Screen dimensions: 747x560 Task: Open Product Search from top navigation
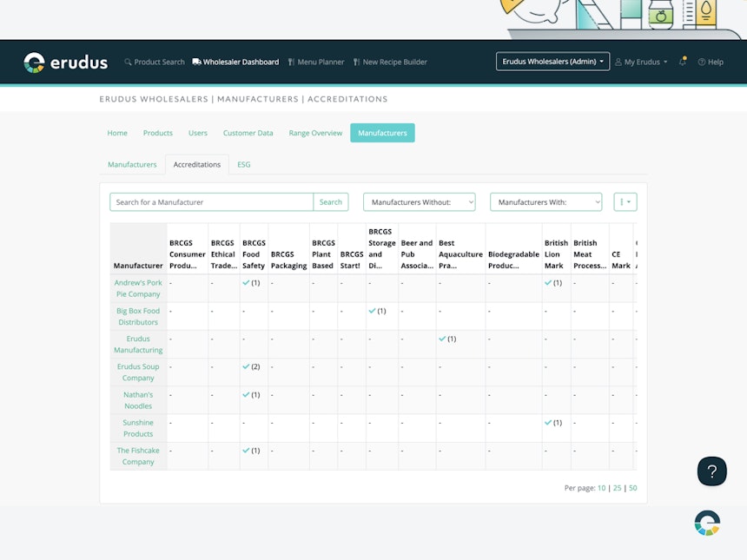click(x=155, y=62)
